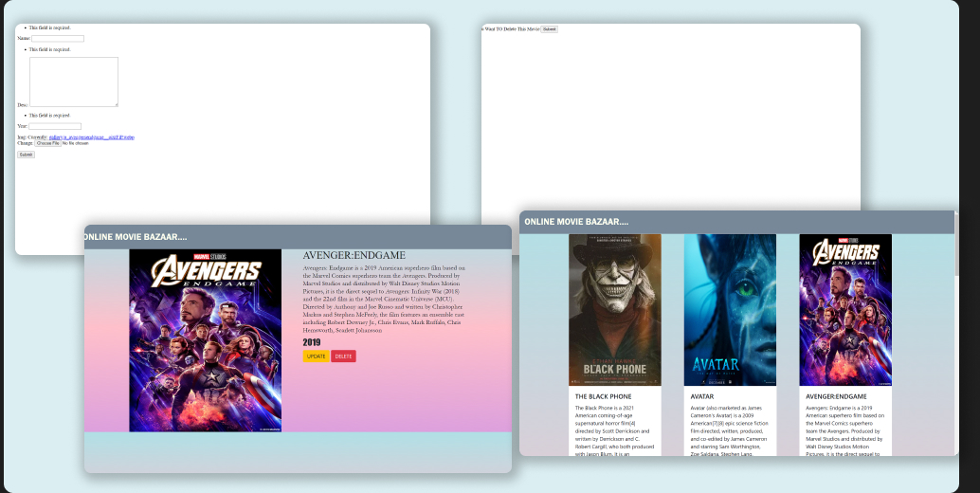Click the delete movie confirmation text
The image size is (980, 493).
coord(511,29)
